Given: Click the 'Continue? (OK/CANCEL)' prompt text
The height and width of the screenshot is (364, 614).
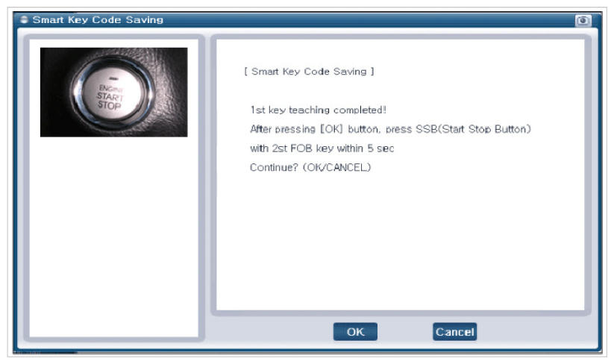Looking at the screenshot, I should pyautogui.click(x=310, y=167).
